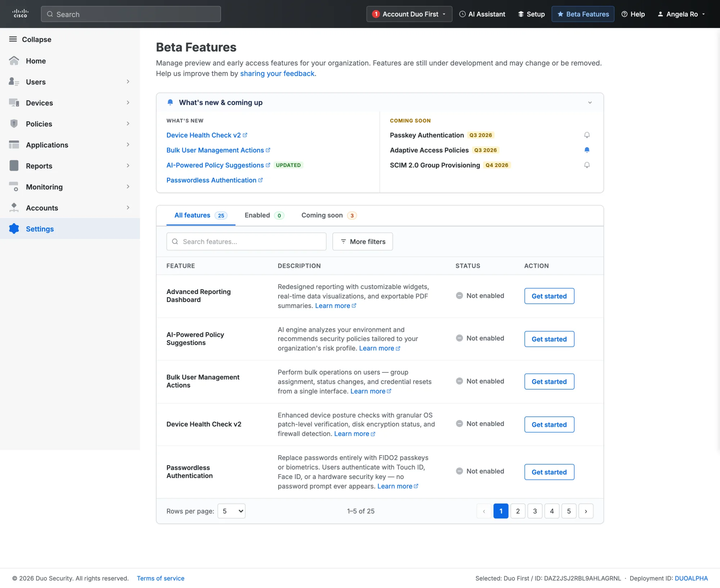Click Get started for Advanced Reporting Dashboard

pos(549,296)
